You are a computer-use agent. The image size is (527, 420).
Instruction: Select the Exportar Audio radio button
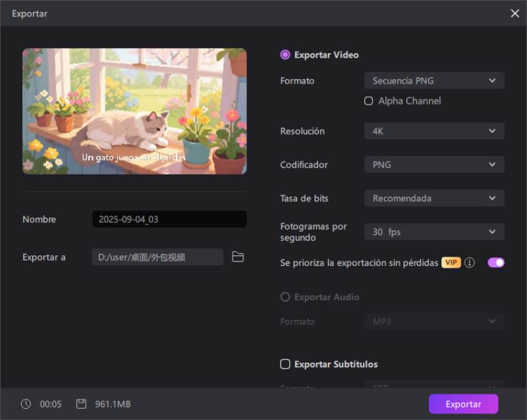click(x=285, y=297)
